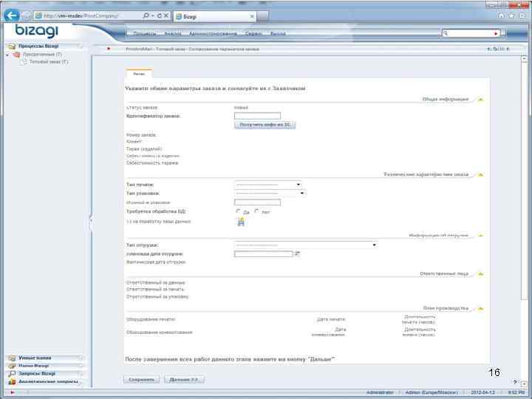
Task: Collapse the Технические характеристики заказа section
Action: pos(480,174)
